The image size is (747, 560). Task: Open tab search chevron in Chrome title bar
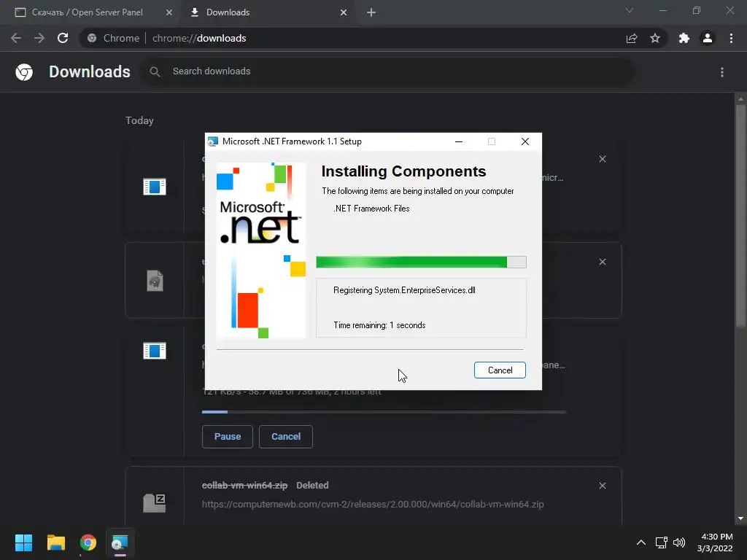point(630,10)
